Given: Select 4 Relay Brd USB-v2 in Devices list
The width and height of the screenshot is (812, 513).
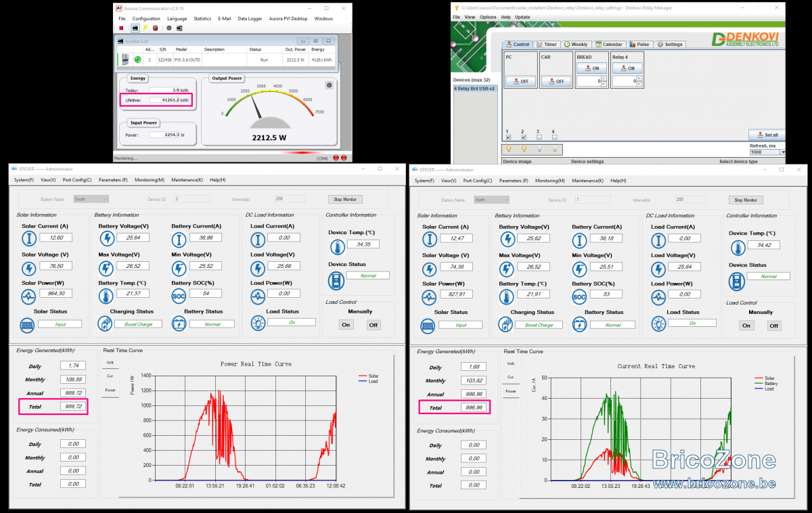Looking at the screenshot, I should click(x=474, y=88).
